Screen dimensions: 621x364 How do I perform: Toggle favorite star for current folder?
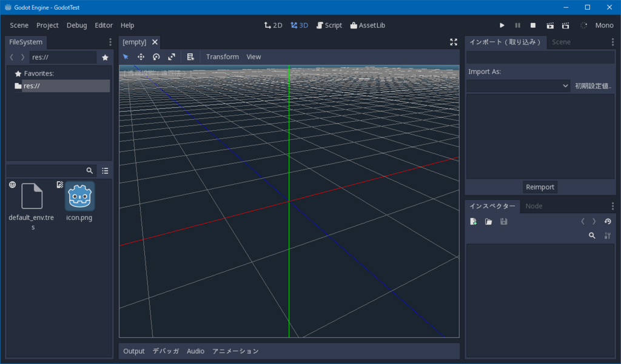(x=105, y=58)
